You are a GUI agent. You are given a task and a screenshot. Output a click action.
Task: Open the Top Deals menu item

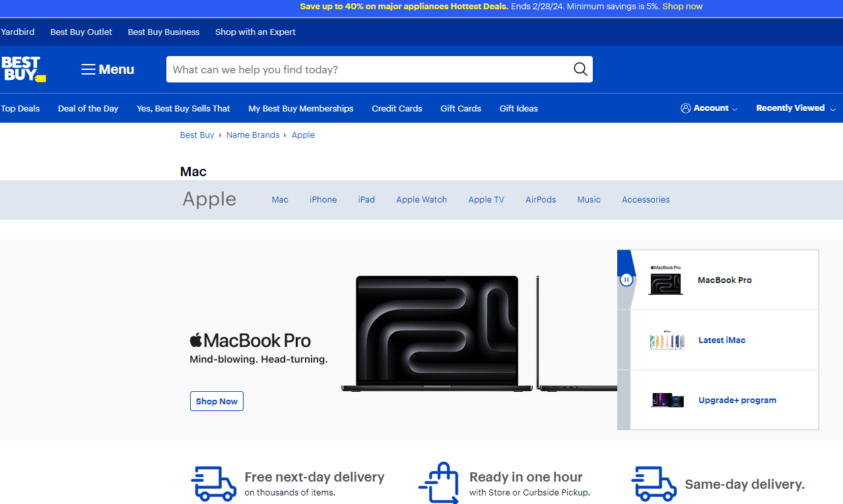(20, 109)
